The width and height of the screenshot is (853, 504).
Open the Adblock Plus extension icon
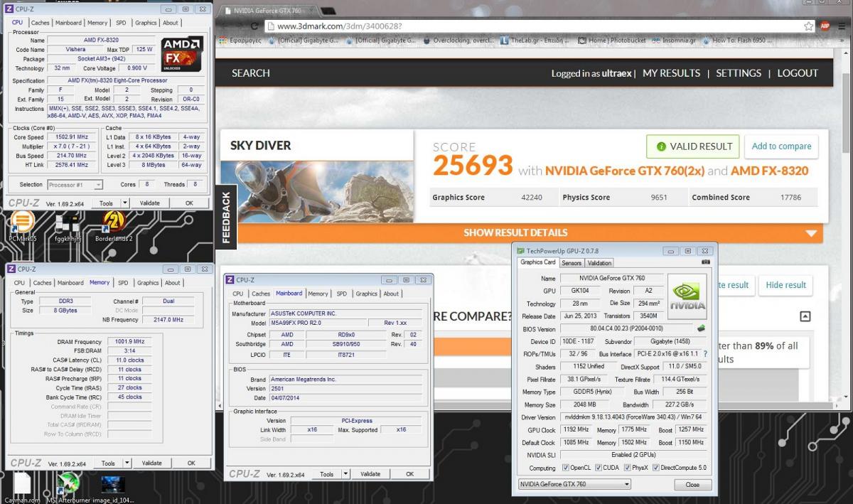tap(825, 26)
